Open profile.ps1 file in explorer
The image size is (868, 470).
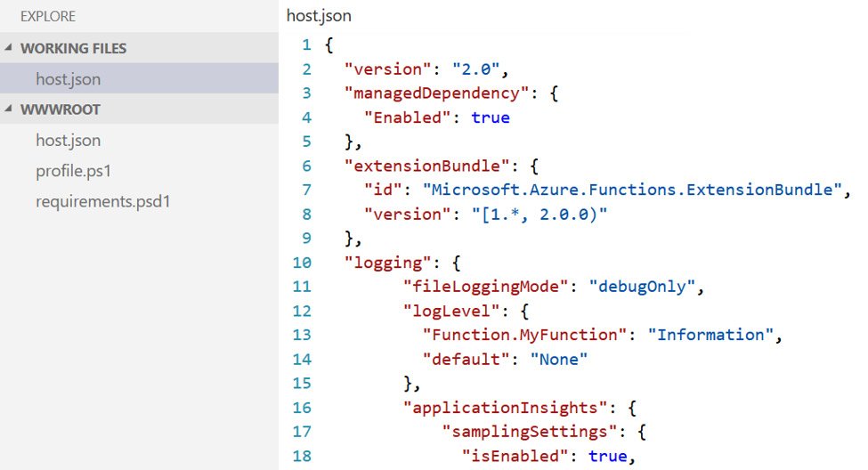[73, 171]
